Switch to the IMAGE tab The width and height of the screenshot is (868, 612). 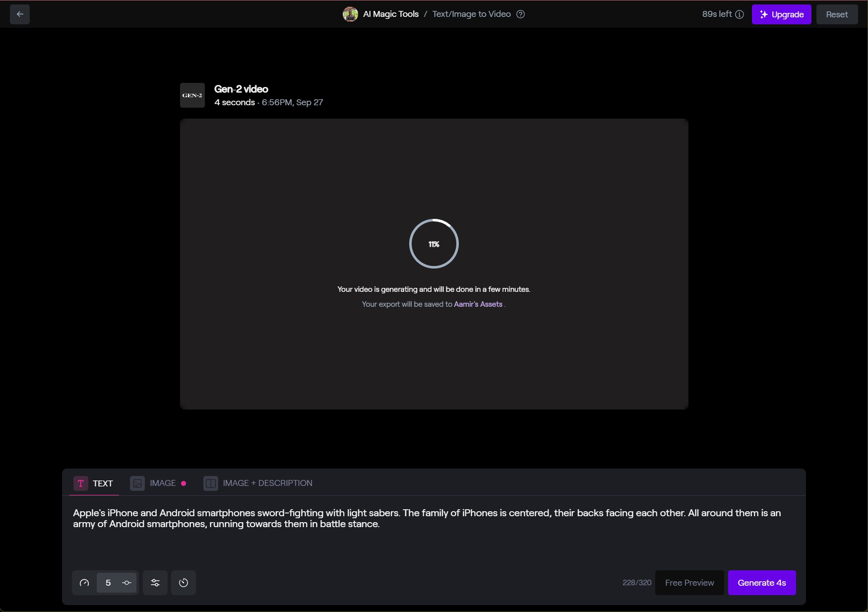click(158, 483)
